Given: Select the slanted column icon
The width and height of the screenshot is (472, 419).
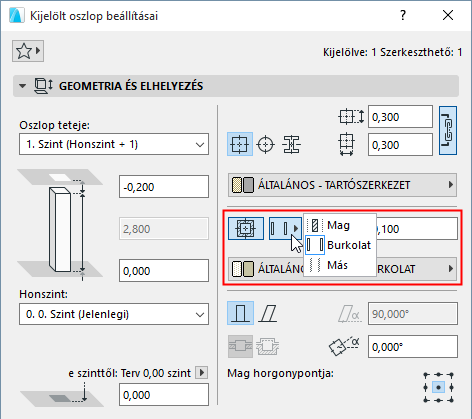Looking at the screenshot, I should [x=268, y=314].
